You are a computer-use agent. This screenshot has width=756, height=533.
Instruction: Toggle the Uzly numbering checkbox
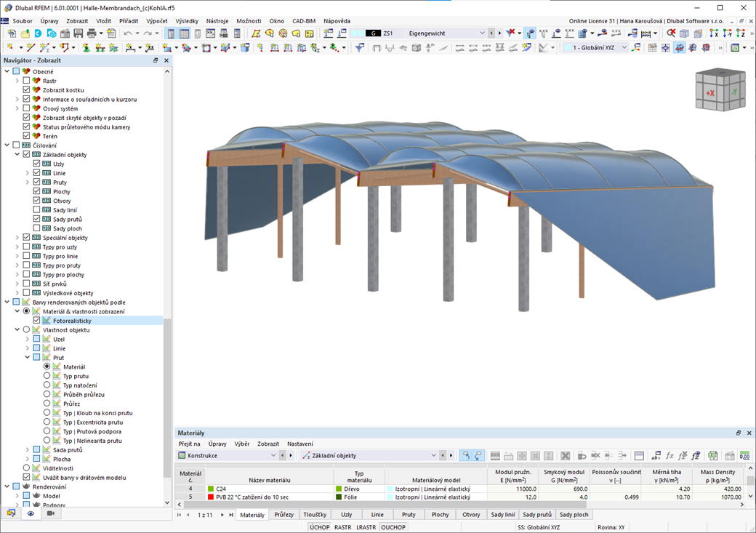coord(36,164)
